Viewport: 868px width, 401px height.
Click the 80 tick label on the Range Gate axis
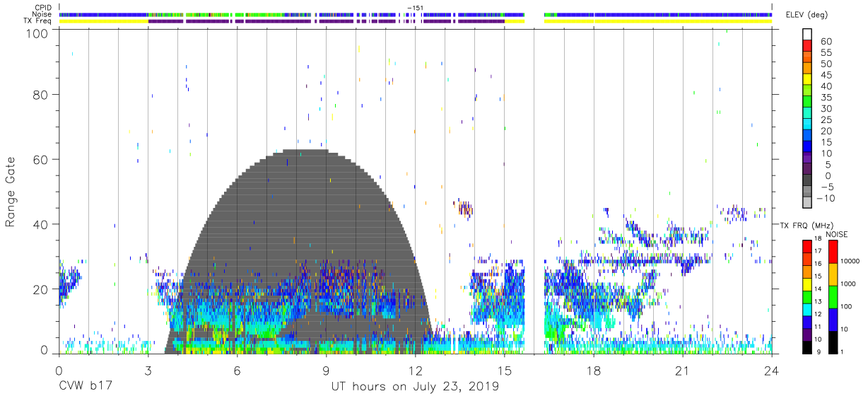click(x=41, y=94)
